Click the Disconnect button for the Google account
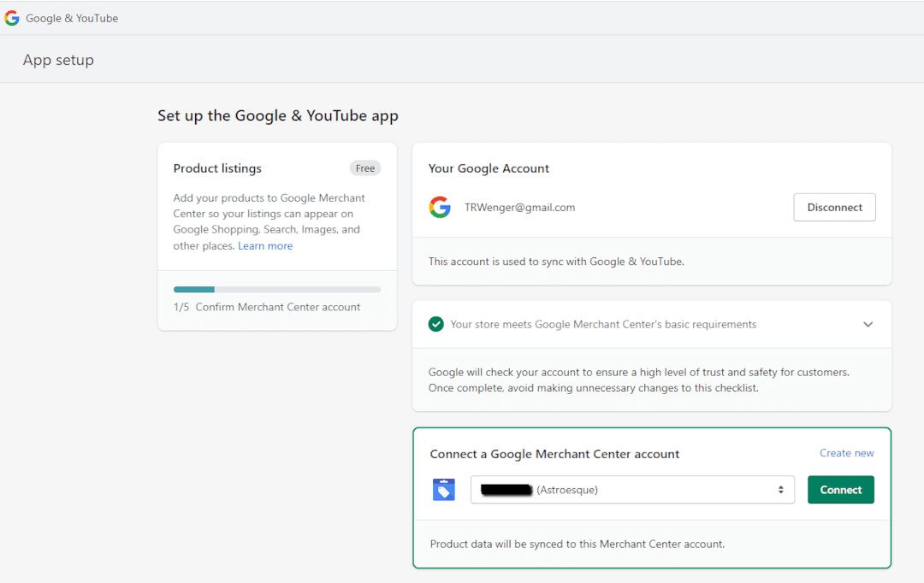The width and height of the screenshot is (924, 583). point(834,207)
